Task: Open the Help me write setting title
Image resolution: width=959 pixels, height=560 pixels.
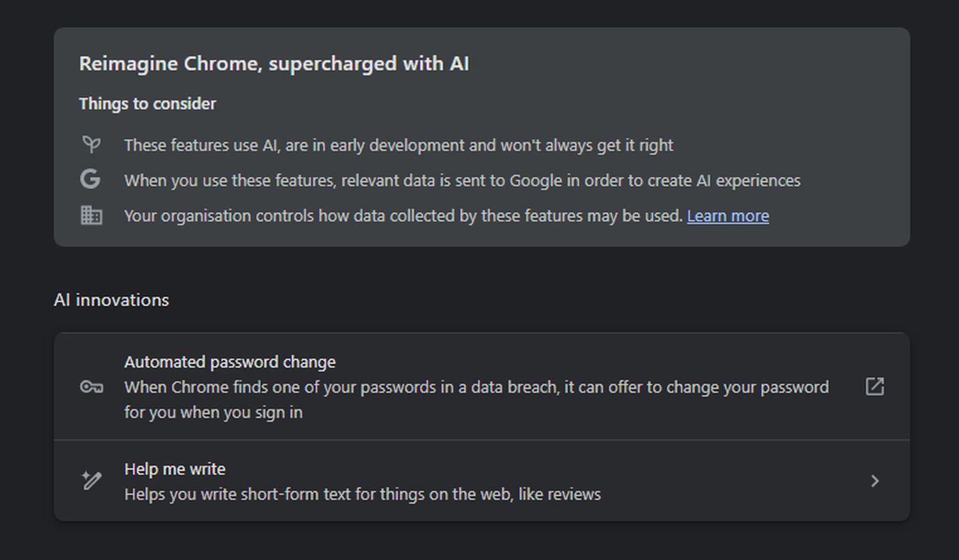Action: (175, 469)
